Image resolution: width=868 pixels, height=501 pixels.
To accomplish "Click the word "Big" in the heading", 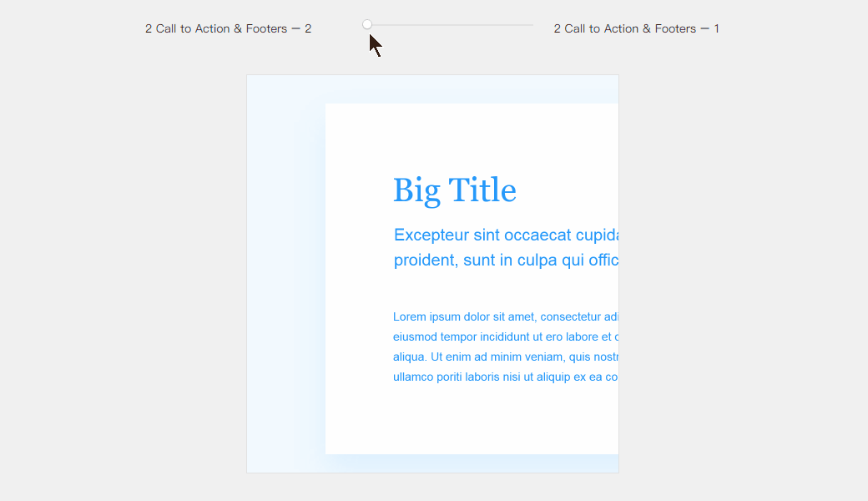I will coord(416,190).
